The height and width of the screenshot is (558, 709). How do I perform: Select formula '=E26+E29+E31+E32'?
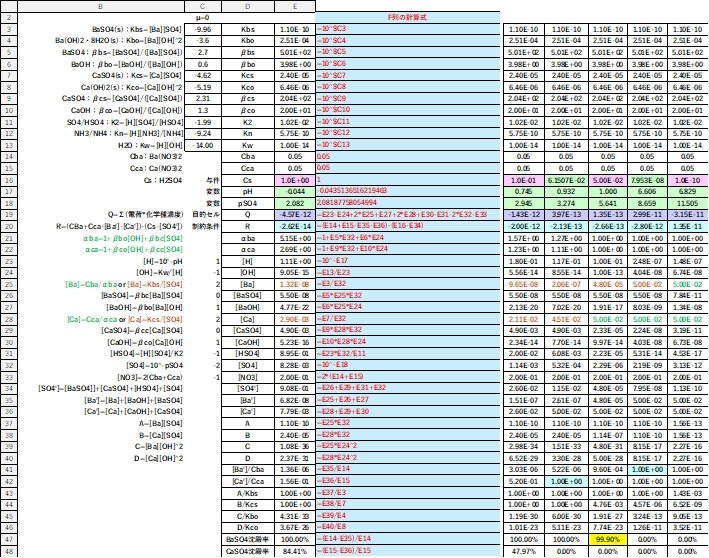(x=407, y=388)
